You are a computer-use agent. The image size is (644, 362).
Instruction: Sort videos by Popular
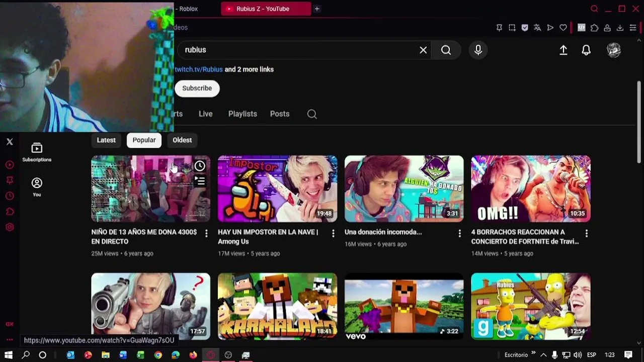[144, 140]
